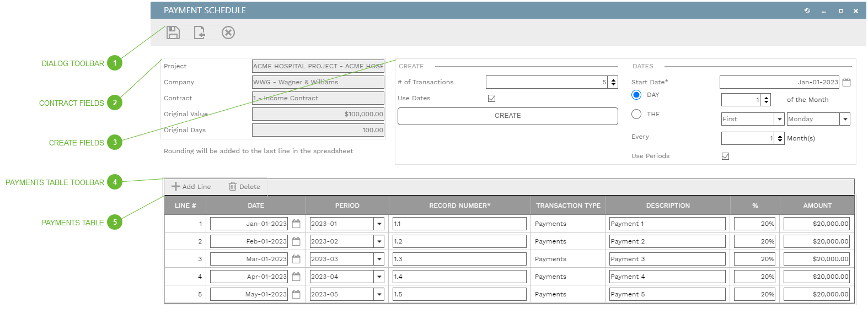
Task: Click the Company field WWG - Wagner & Williams
Action: (318, 82)
